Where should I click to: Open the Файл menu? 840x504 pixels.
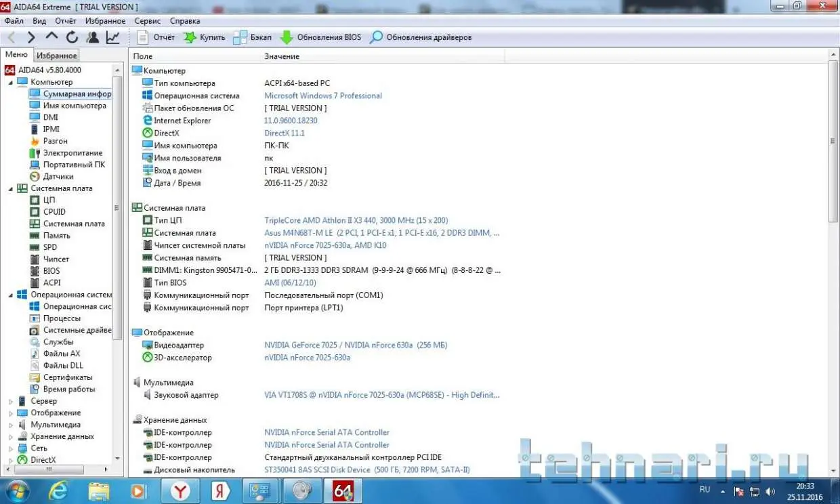click(14, 21)
